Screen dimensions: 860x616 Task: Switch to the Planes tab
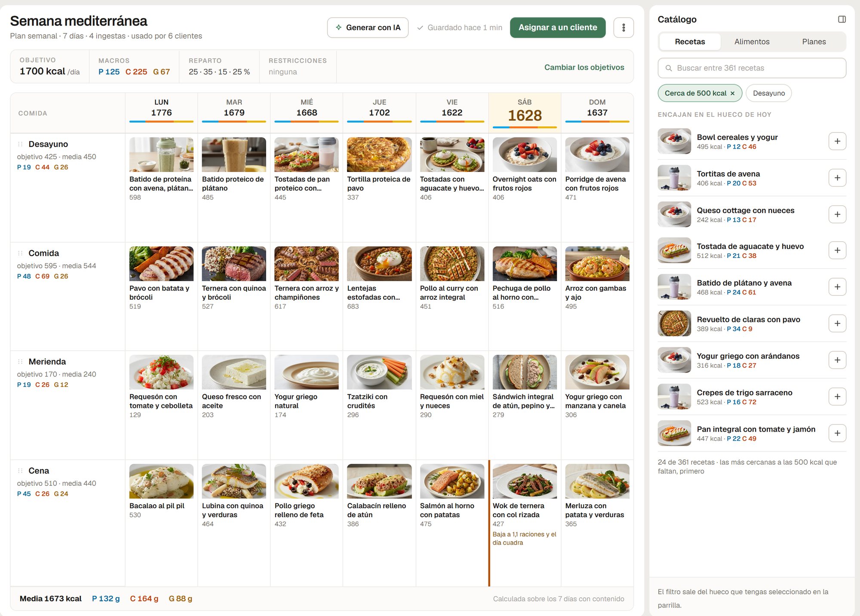[x=814, y=42]
